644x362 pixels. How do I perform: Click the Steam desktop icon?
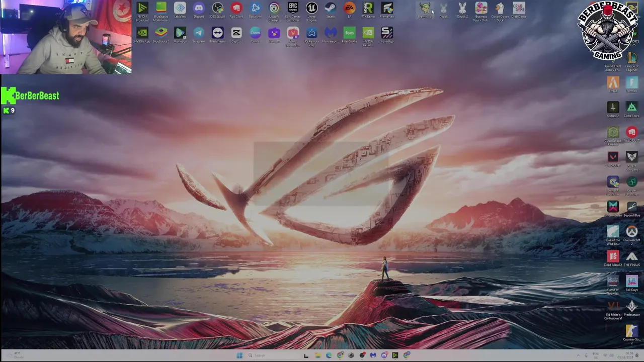(x=331, y=10)
